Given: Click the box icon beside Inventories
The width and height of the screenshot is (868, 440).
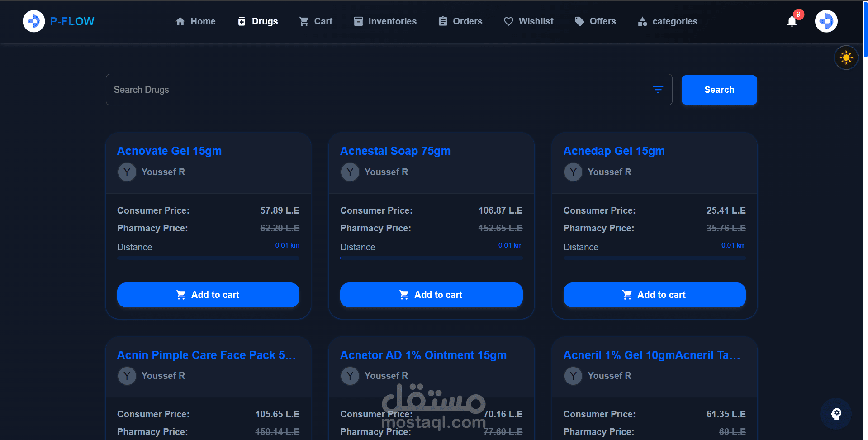Looking at the screenshot, I should [358, 21].
